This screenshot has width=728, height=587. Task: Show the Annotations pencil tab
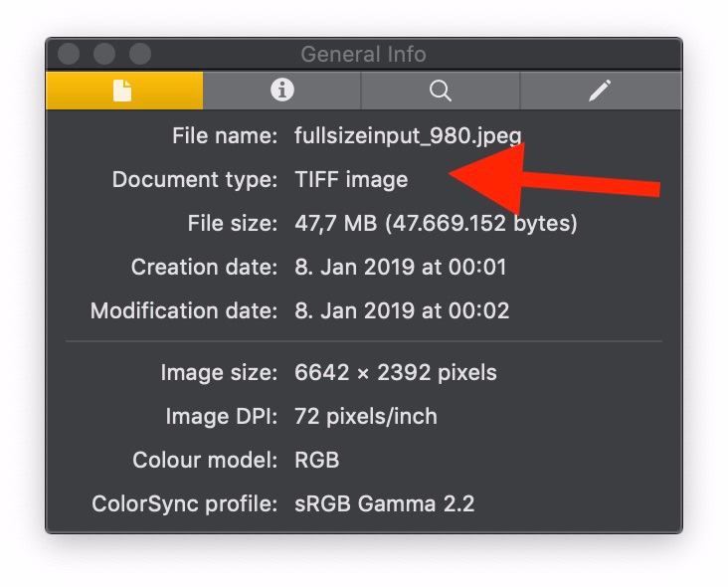tap(599, 91)
